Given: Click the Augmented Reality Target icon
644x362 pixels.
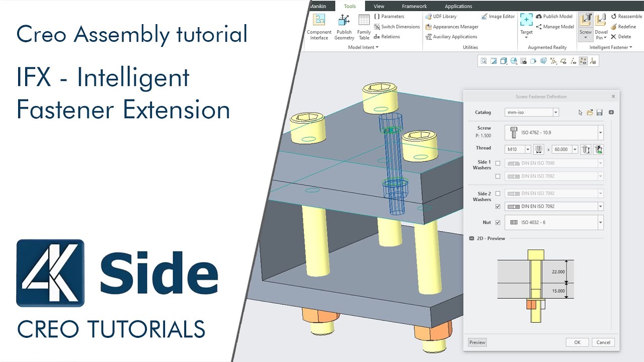Looking at the screenshot, I should (526, 20).
